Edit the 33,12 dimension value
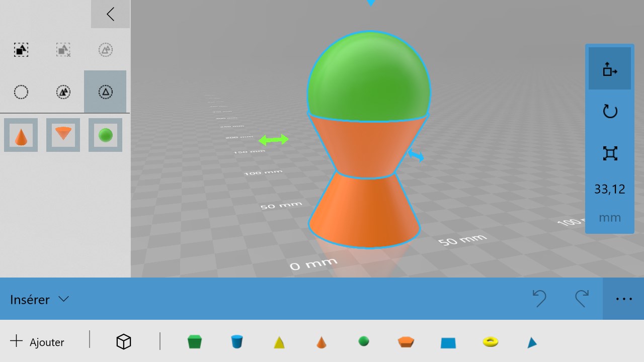The height and width of the screenshot is (362, 644). coord(610,189)
